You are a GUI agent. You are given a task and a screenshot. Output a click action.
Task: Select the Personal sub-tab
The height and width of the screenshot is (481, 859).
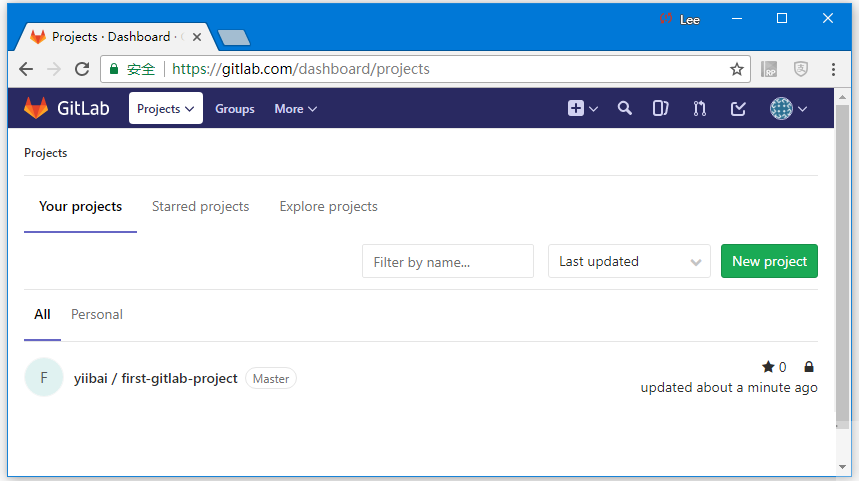coord(97,314)
